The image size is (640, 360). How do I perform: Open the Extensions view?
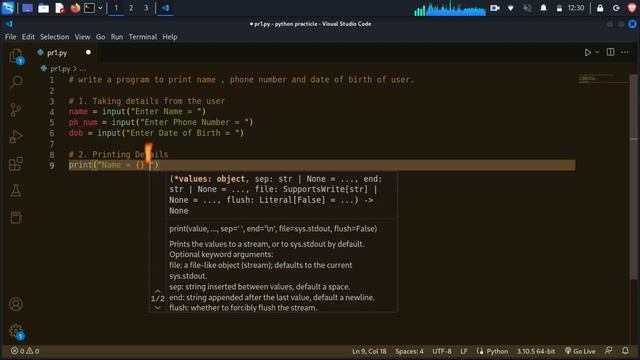(16, 164)
